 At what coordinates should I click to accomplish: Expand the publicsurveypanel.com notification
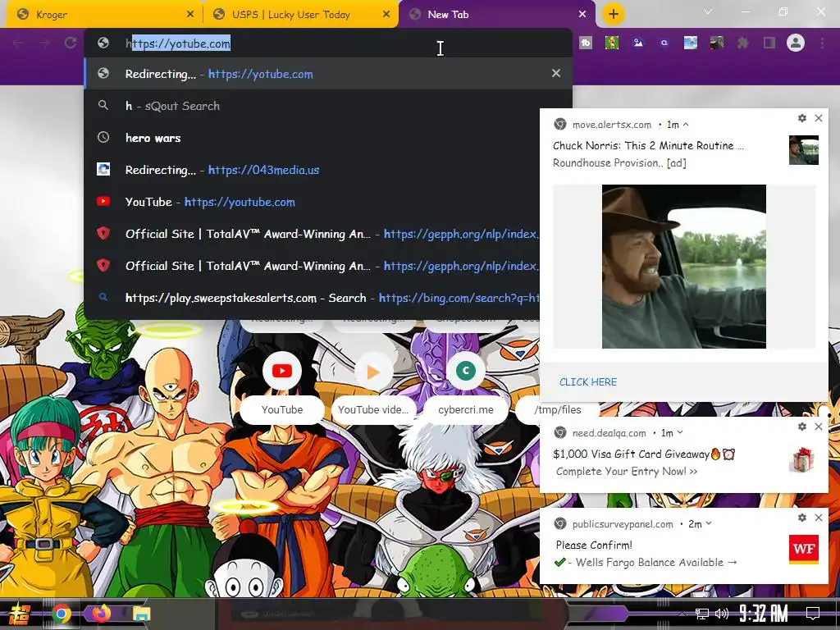pos(709,523)
